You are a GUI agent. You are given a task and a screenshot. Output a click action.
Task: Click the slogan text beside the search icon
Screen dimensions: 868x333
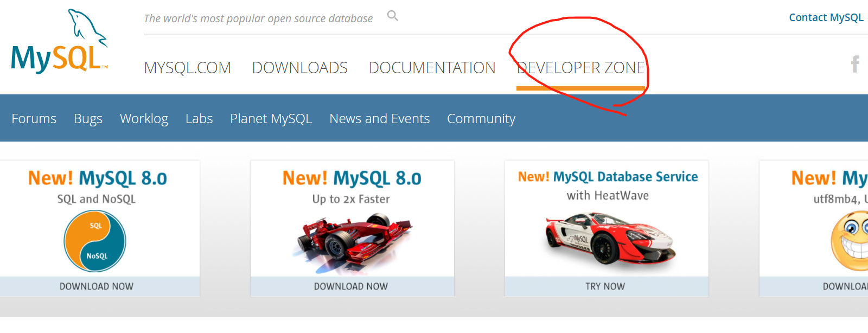[258, 18]
